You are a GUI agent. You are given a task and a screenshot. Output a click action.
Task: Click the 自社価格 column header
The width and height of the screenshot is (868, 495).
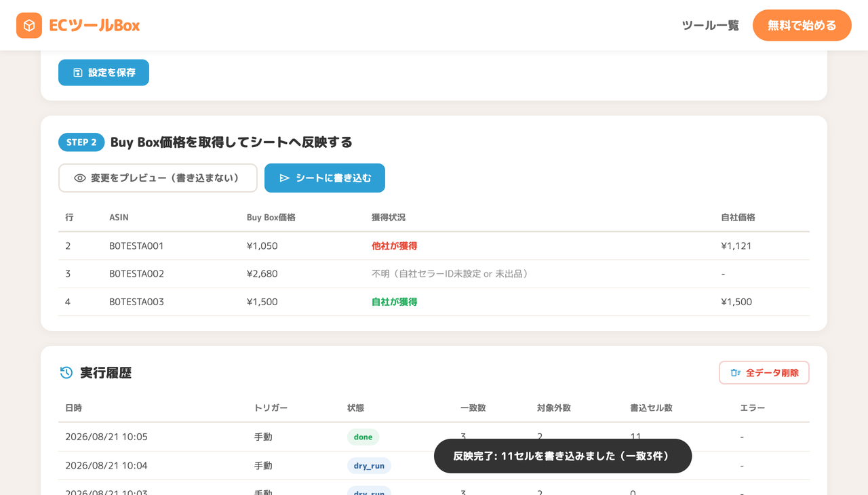pos(738,218)
